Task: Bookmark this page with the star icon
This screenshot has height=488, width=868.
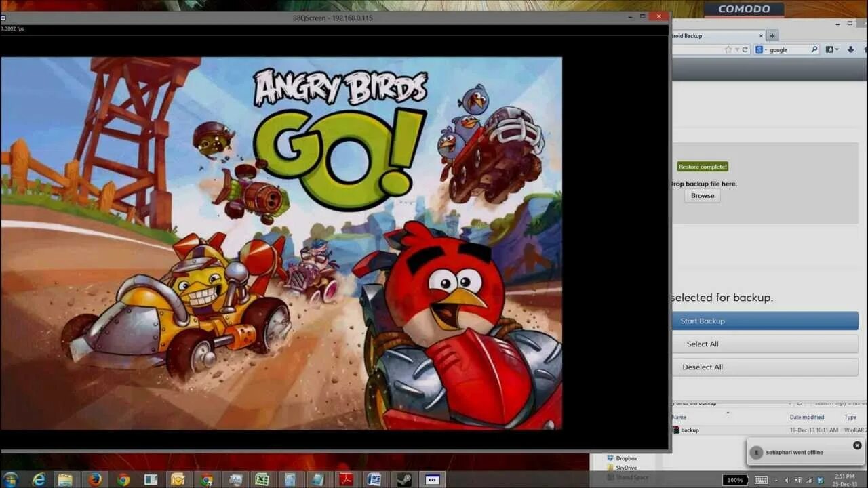Action: click(x=728, y=49)
